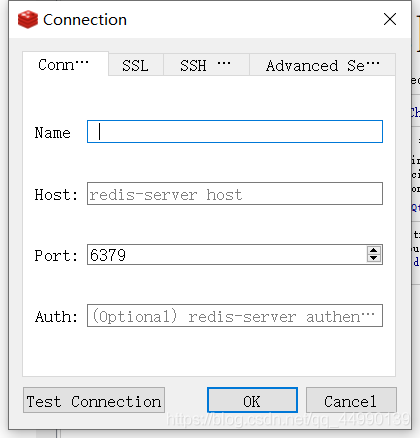Click the Test Connection button
The width and height of the screenshot is (420, 438).
pos(94,400)
